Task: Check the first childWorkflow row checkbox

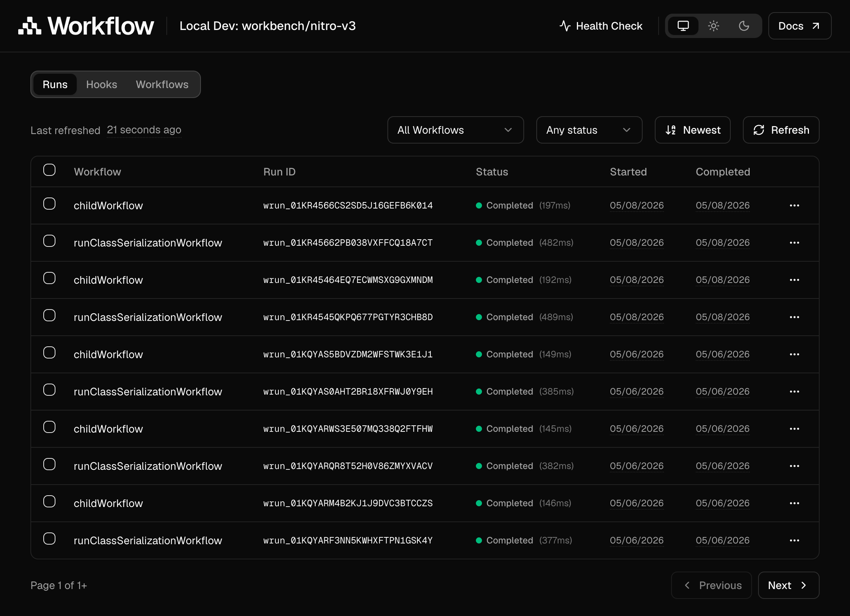Action: coord(49,204)
